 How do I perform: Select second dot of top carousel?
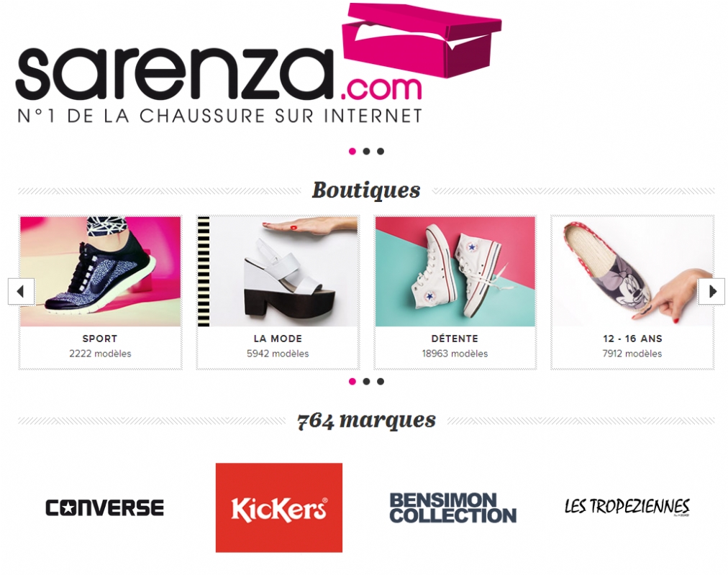(366, 151)
